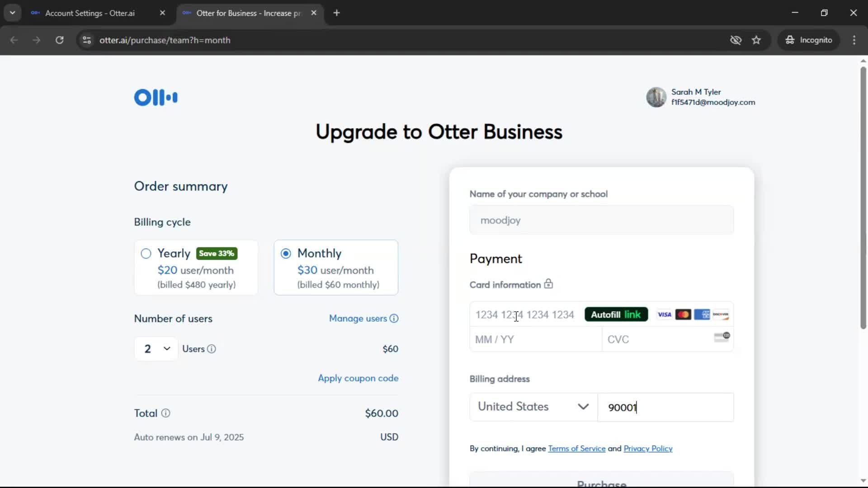The image size is (868, 488).
Task: Select the Monthly billing cycle radio
Action: (x=286, y=253)
